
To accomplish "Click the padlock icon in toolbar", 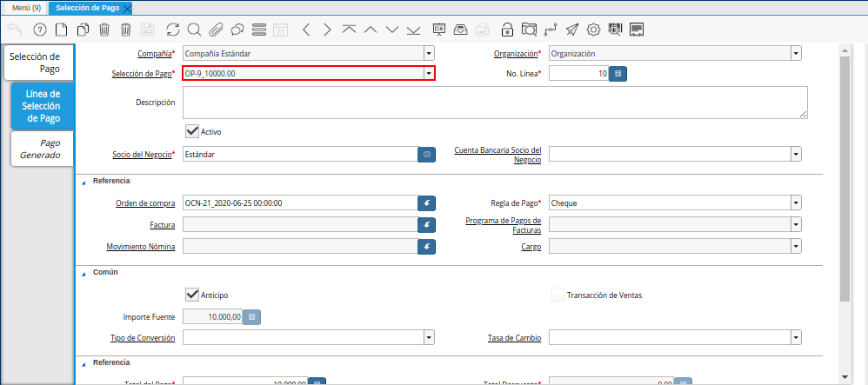I will [x=508, y=30].
